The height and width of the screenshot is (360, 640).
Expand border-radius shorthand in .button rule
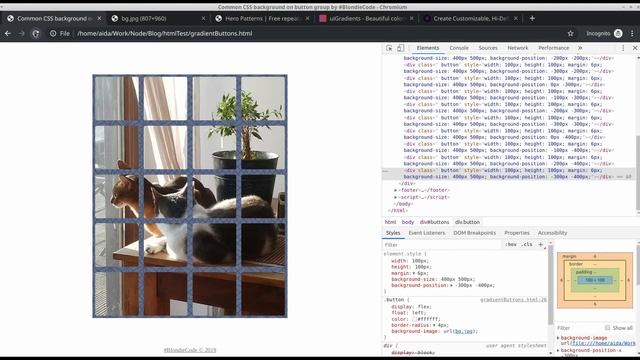[x=434, y=325]
